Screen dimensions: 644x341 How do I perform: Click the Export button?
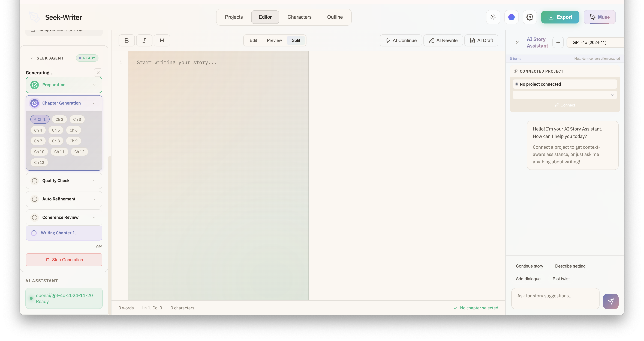coord(560,17)
